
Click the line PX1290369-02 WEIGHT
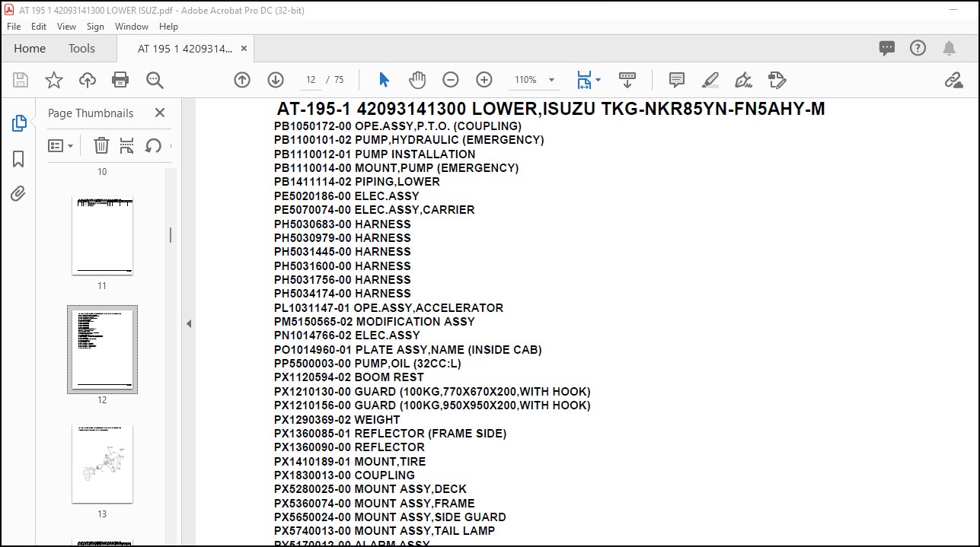coord(337,420)
